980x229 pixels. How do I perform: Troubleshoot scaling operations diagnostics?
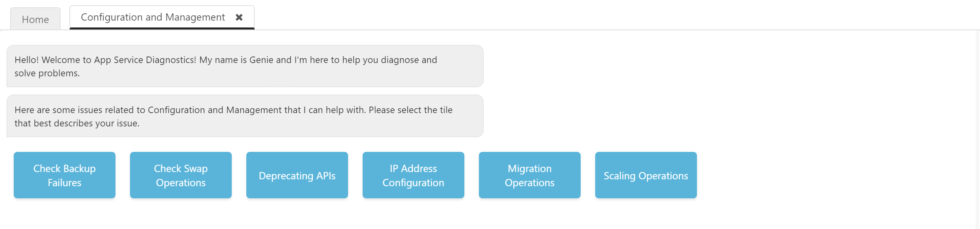[x=646, y=175]
